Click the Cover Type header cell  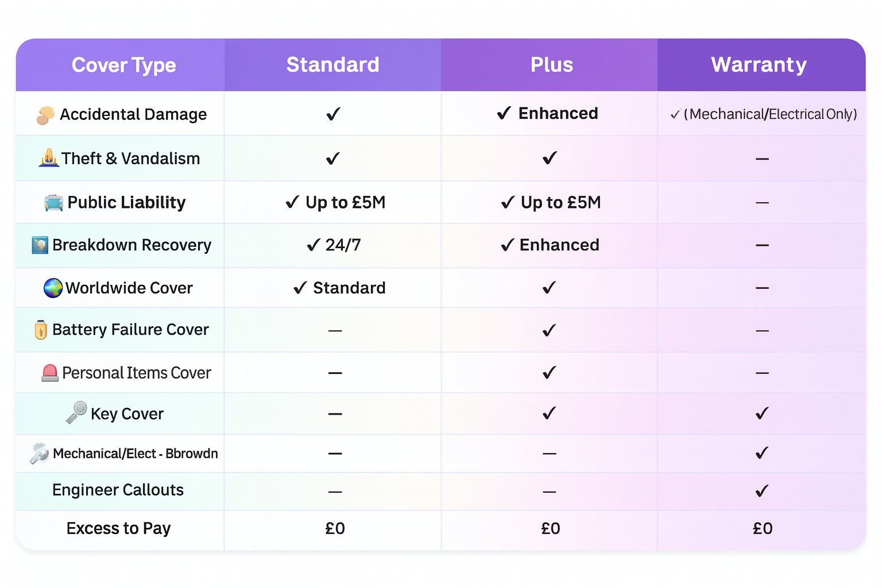123,65
